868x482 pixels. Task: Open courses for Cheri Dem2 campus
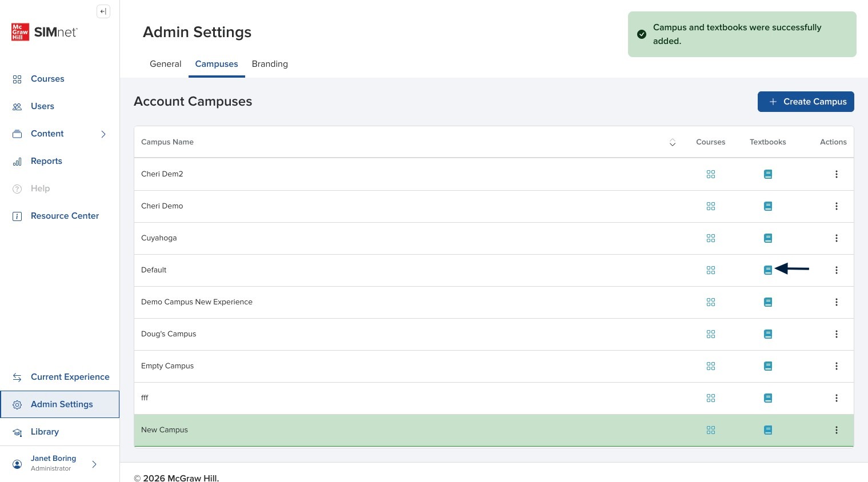pyautogui.click(x=711, y=174)
